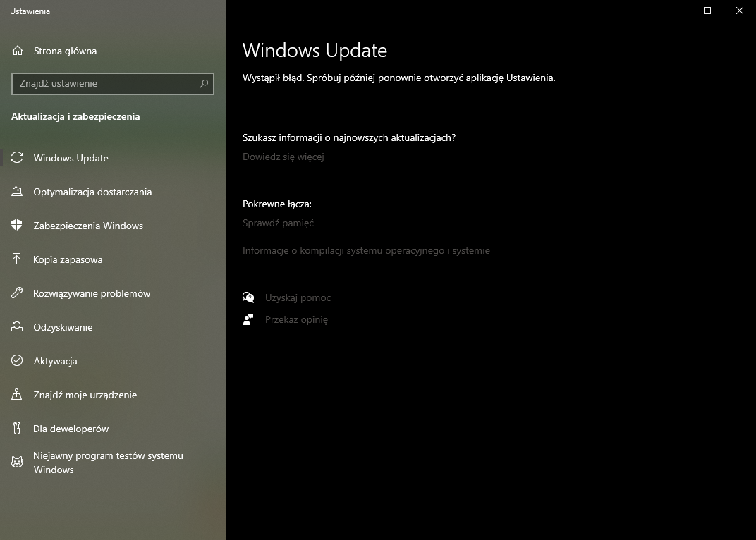The image size is (756, 540).
Task: Click the magnifier icon in search box
Action: (x=204, y=83)
